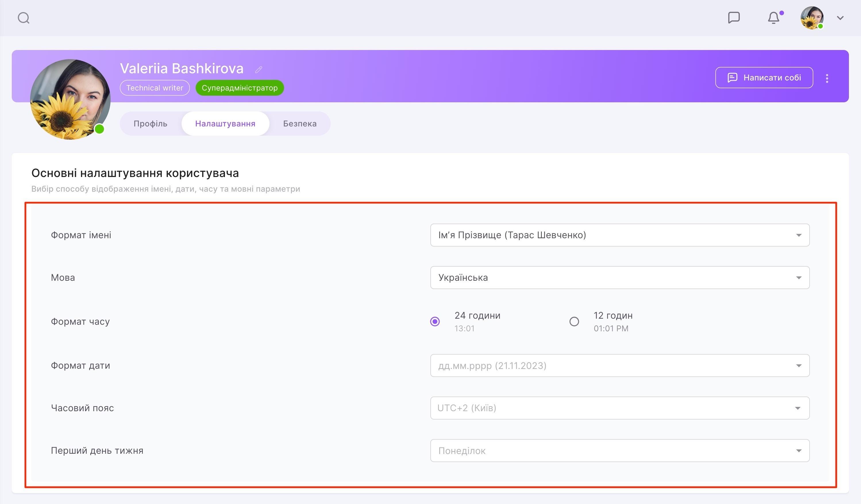Open the chat messages icon
Viewport: 861px width, 504px height.
pyautogui.click(x=733, y=18)
